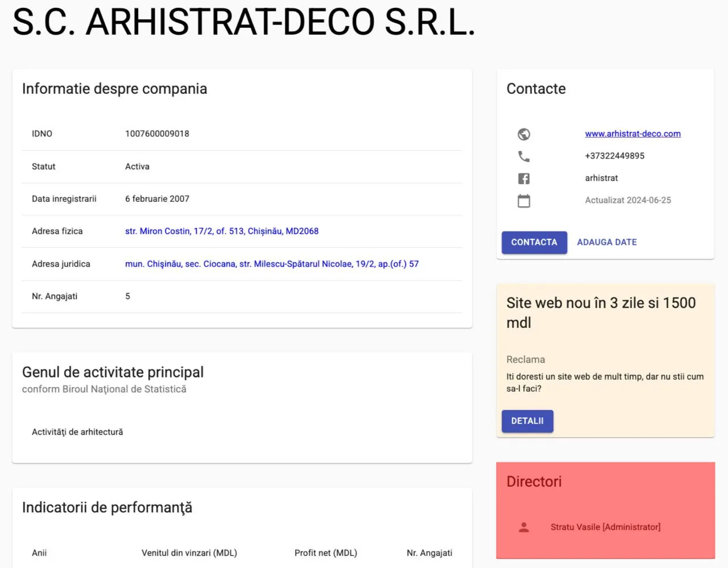Click the Iti doresti un site web ad description
Viewport: 728px width, 568px height.
coord(605,383)
